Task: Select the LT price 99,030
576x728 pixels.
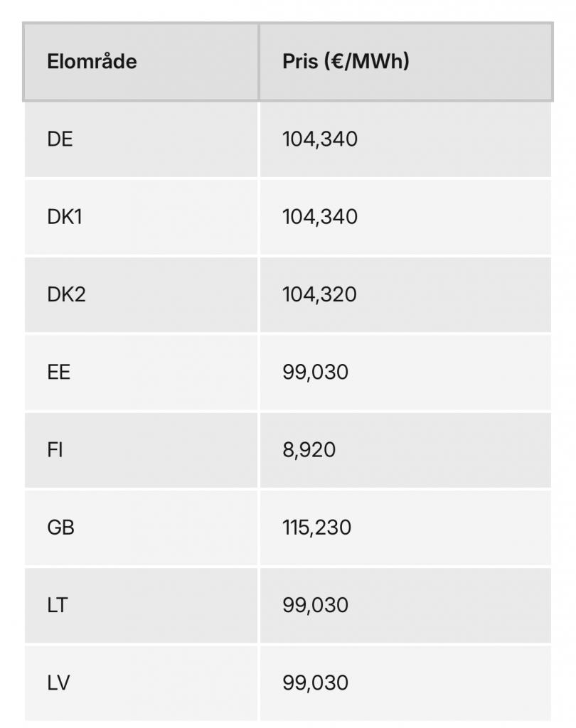Action: click(316, 606)
